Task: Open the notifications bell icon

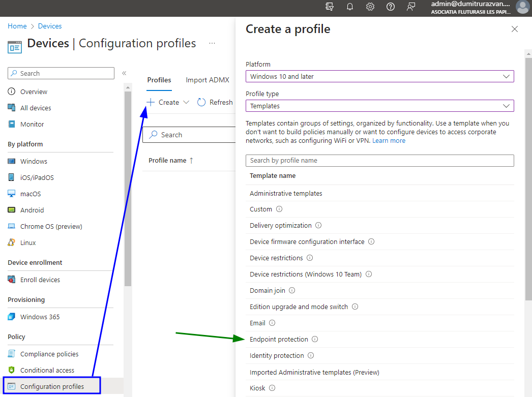Action: click(350, 7)
